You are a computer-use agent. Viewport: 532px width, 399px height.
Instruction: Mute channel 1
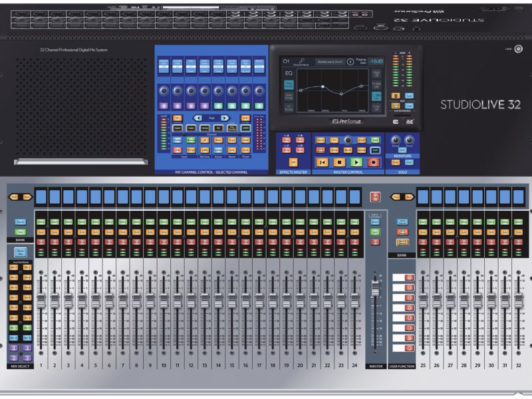click(x=41, y=242)
